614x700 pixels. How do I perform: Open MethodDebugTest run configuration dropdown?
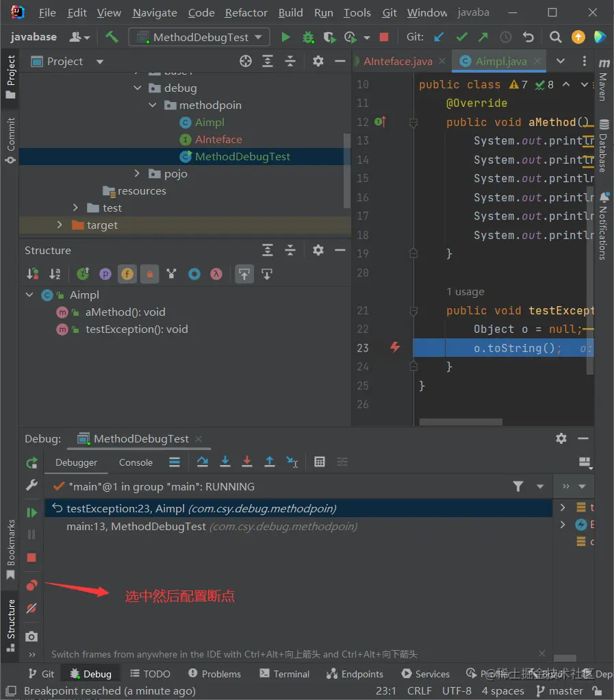point(199,37)
